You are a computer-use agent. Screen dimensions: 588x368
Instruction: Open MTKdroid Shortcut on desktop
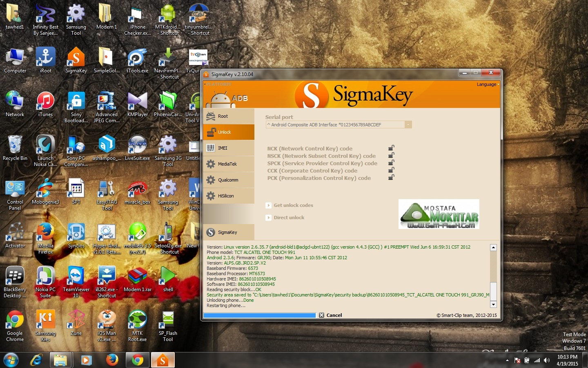[x=168, y=20]
